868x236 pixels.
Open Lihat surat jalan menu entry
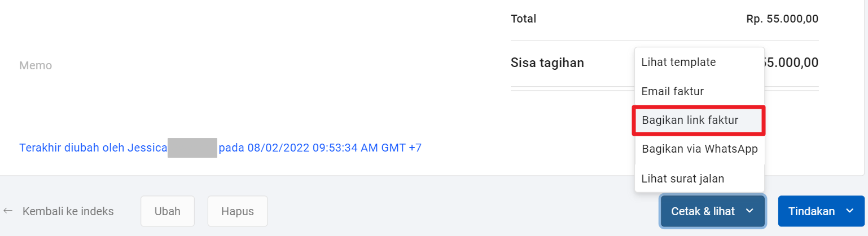coord(682,179)
